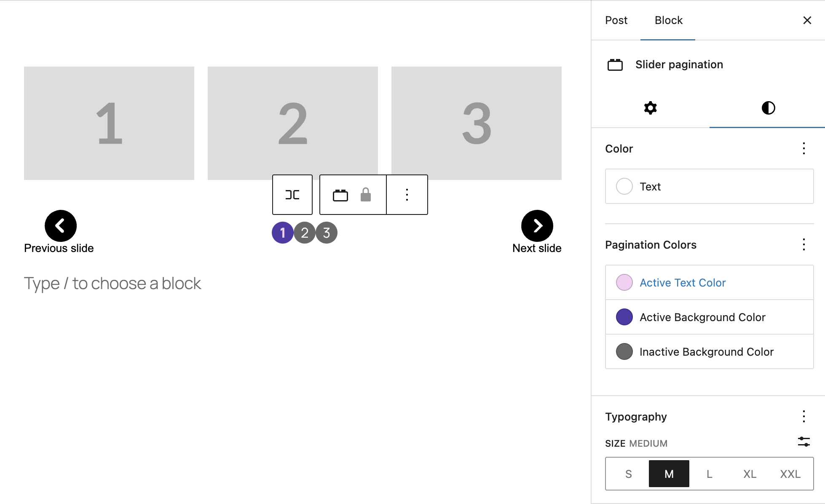The image size is (825, 504).
Task: Open Color panel options menu
Action: 804,149
